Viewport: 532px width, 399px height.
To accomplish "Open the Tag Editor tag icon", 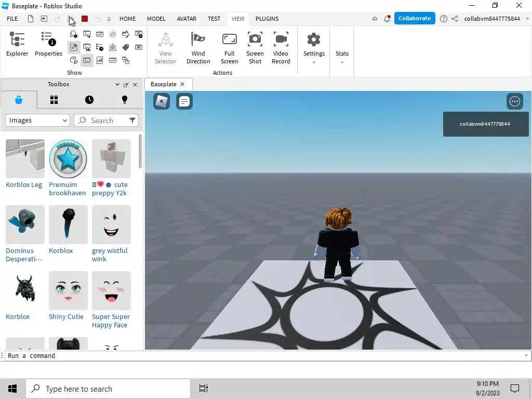I will tap(126, 47).
